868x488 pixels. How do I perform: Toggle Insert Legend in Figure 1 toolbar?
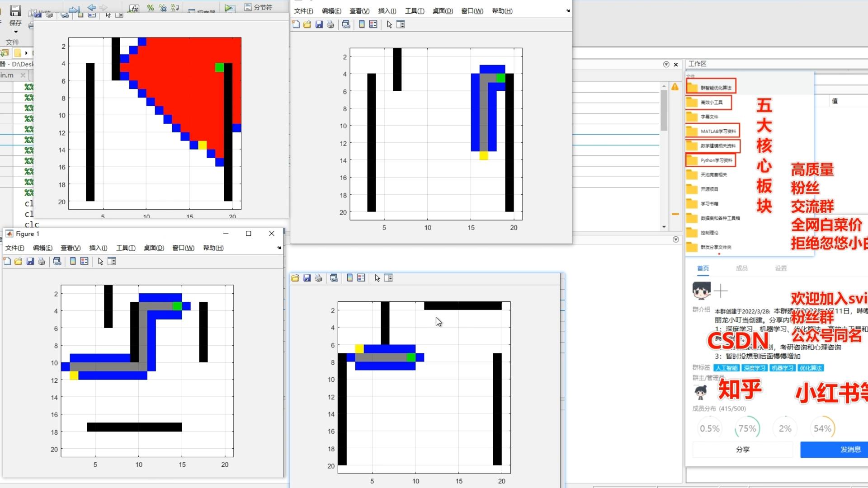[84, 261]
